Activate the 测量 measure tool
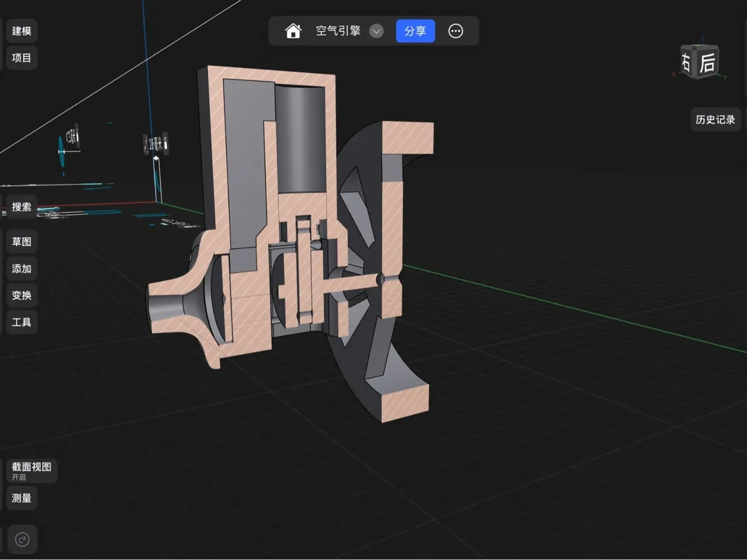The width and height of the screenshot is (747, 560). [x=22, y=498]
